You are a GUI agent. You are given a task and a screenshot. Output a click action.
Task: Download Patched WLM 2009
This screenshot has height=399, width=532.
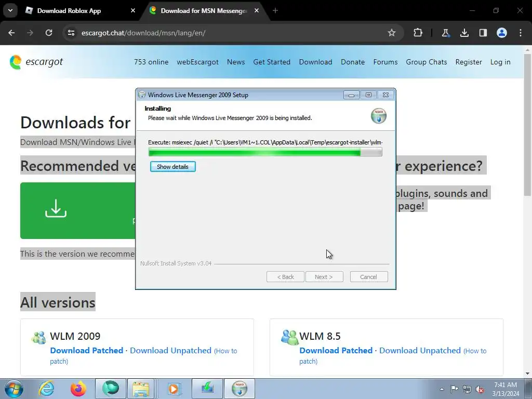tap(87, 351)
